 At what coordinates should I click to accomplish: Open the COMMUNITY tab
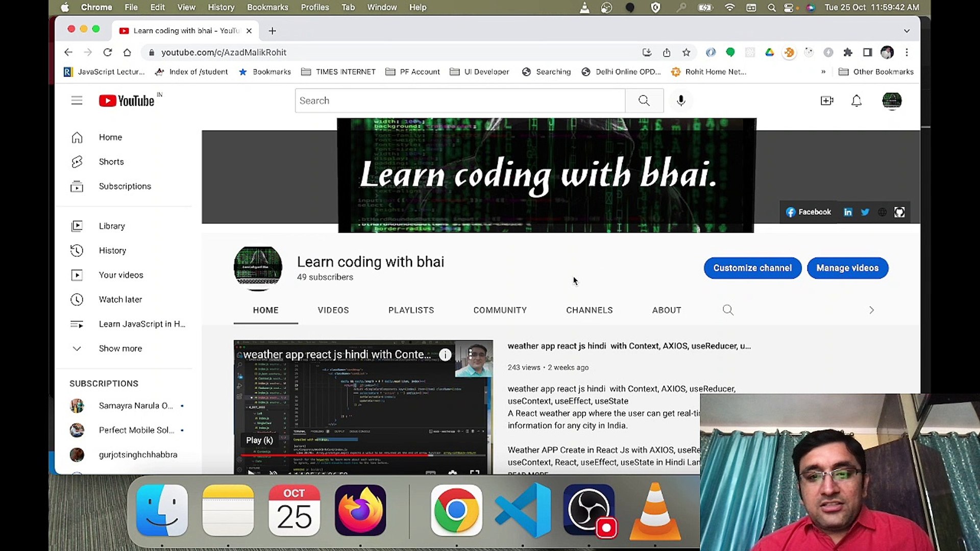pyautogui.click(x=500, y=310)
